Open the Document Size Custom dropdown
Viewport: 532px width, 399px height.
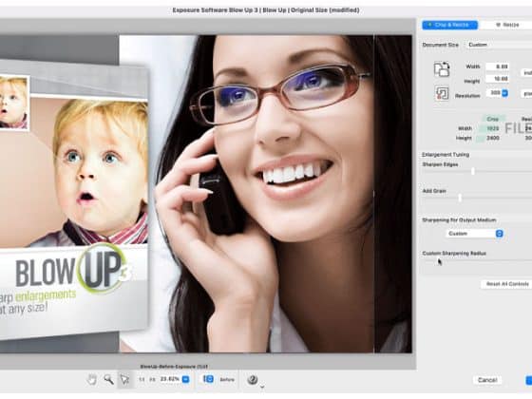click(x=499, y=45)
